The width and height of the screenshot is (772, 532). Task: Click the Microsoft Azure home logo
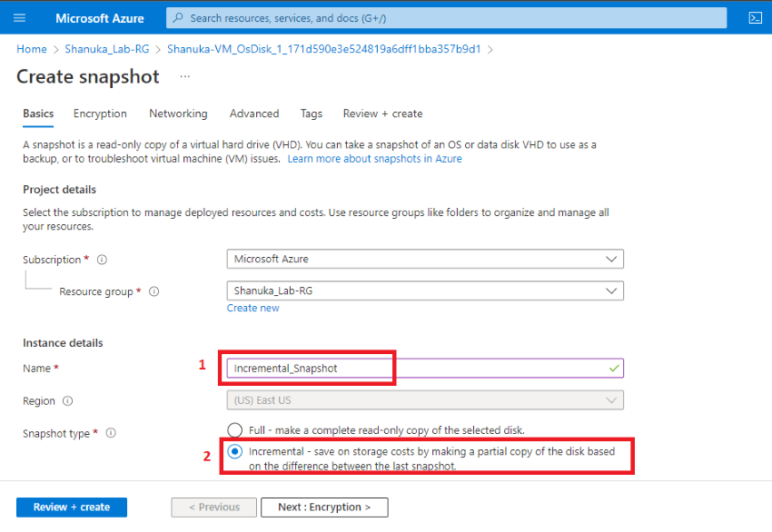pyautogui.click(x=100, y=18)
